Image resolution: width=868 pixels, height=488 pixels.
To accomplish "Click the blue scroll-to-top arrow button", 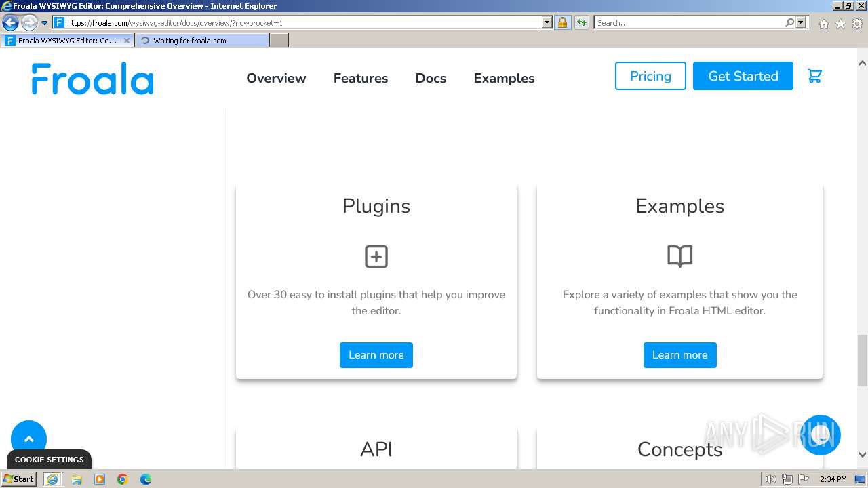I will click(28, 439).
